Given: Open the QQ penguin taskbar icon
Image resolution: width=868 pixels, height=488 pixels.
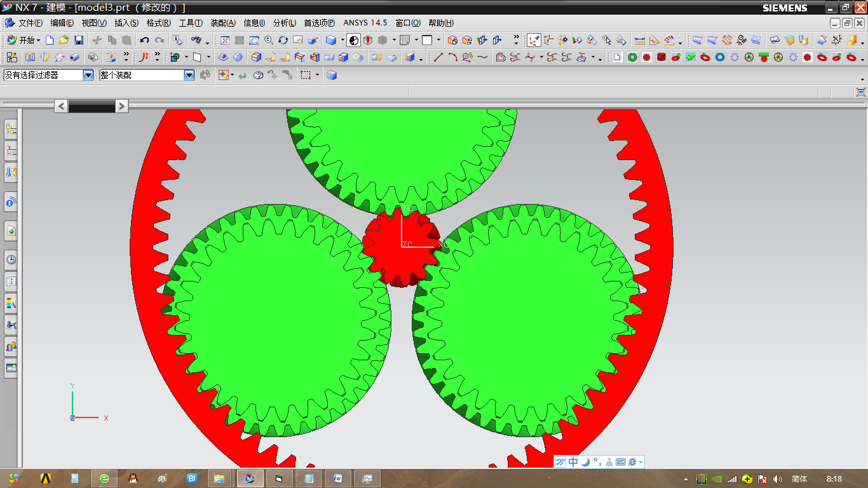Looking at the screenshot, I should (133, 478).
